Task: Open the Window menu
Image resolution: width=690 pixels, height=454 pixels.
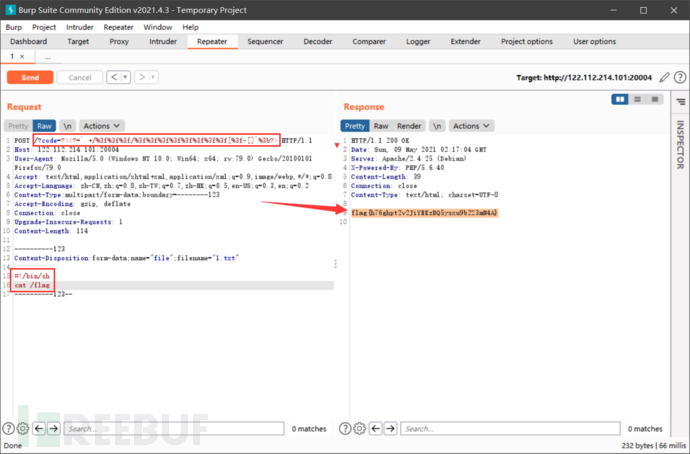Action: [x=158, y=27]
